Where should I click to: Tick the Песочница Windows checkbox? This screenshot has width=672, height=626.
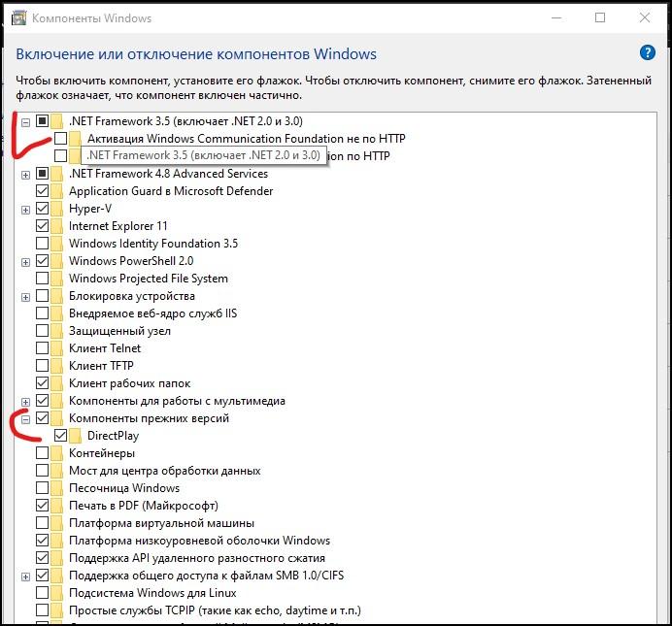[42, 488]
